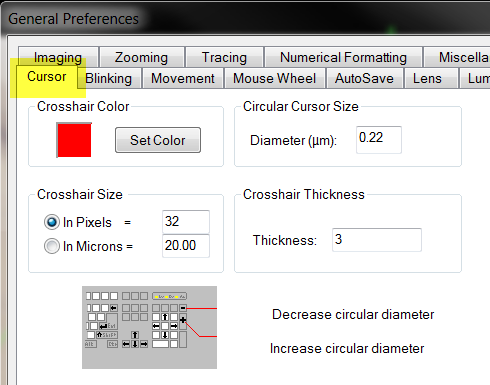This screenshot has width=490, height=385.
Task: Click the keyboard shortcut diagram image
Action: [149, 327]
